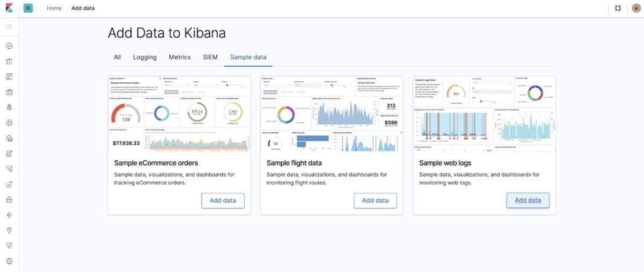Switch to the Metrics tab
Viewport: 644px width, 272px height.
tap(180, 57)
